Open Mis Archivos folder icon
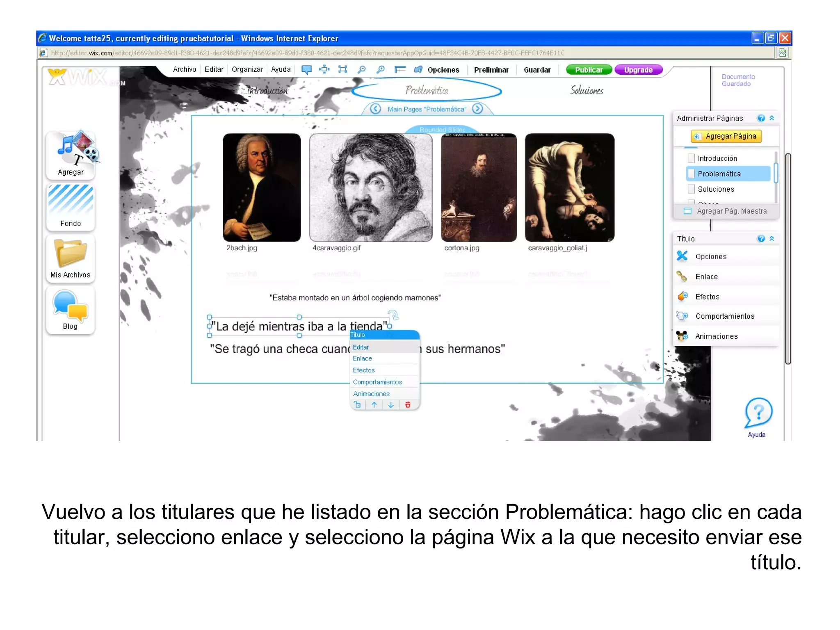The height and width of the screenshot is (630, 840). (71, 258)
